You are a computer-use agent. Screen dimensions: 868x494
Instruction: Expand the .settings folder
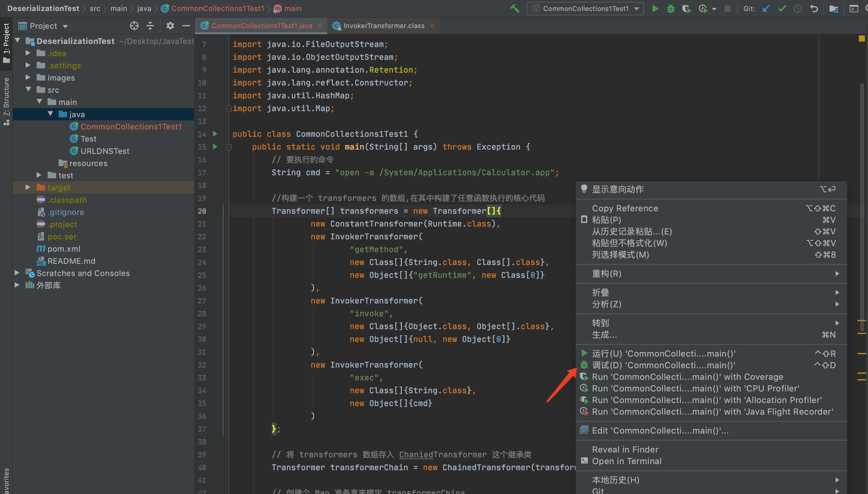28,65
